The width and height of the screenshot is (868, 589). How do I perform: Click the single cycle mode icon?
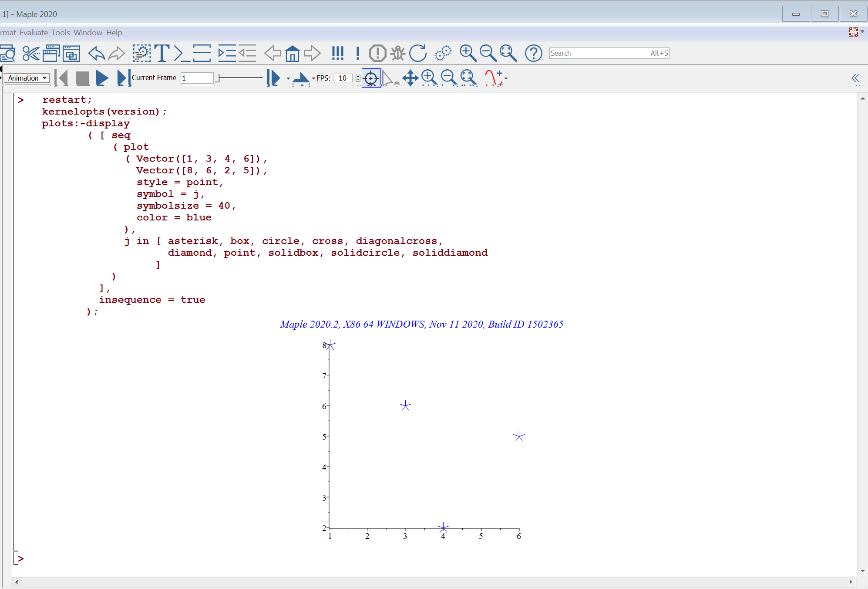301,78
